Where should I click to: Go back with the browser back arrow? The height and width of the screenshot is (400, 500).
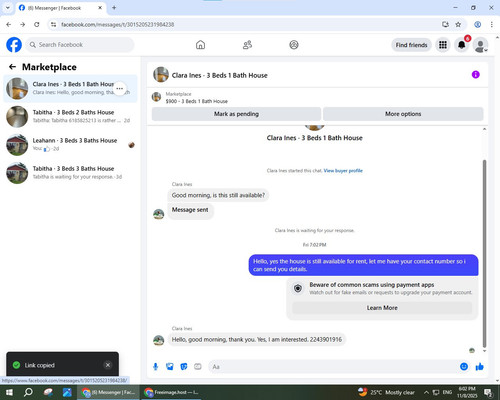(9, 24)
